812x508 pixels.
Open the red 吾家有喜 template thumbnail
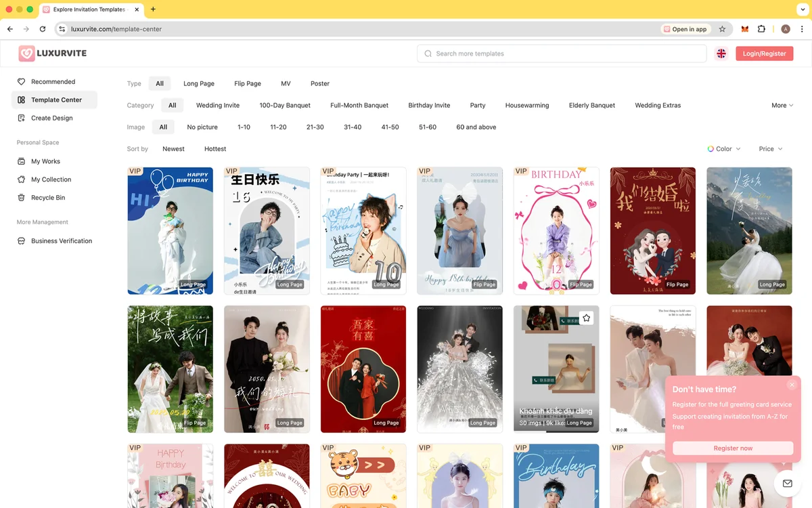tap(363, 369)
